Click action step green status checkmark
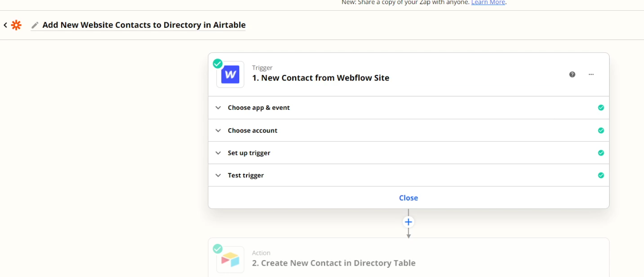The width and height of the screenshot is (644, 277). click(218, 249)
